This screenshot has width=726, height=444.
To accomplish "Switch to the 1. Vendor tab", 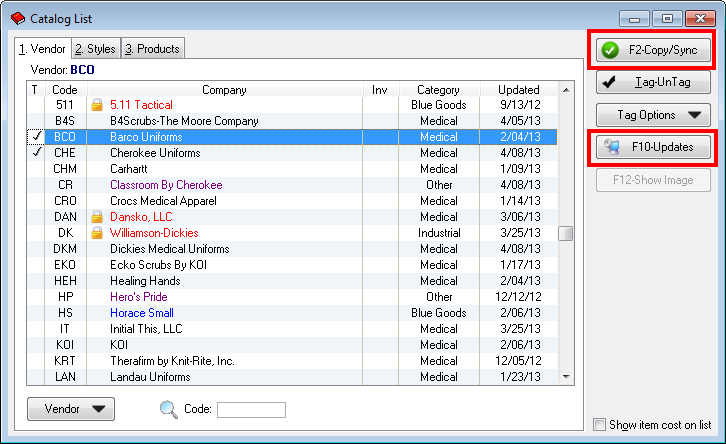I will click(43, 49).
